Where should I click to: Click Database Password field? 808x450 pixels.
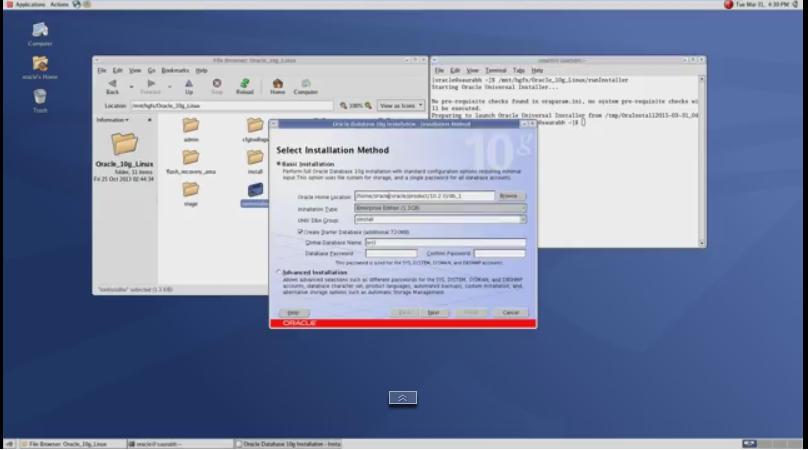point(391,254)
